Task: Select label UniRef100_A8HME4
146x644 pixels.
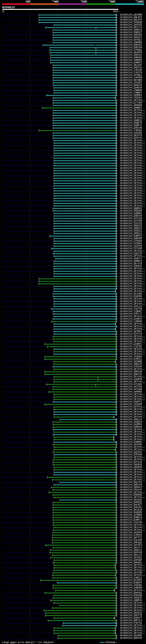Action: pyautogui.click(x=131, y=95)
